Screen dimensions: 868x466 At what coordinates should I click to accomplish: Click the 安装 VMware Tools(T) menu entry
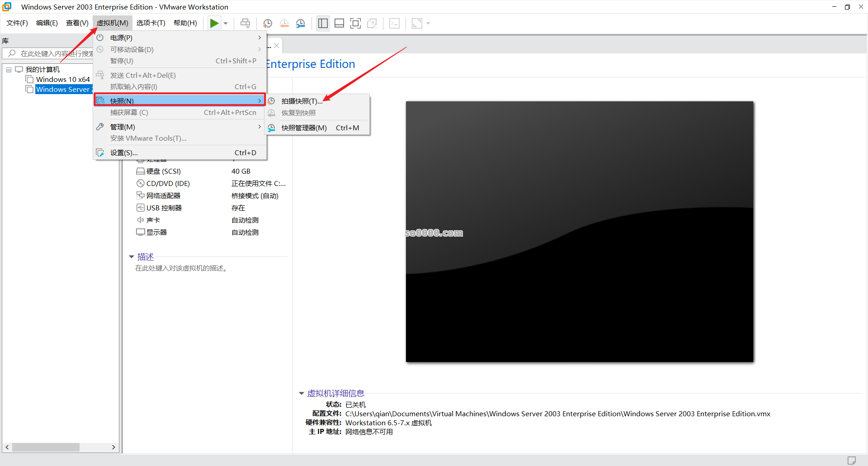point(148,138)
